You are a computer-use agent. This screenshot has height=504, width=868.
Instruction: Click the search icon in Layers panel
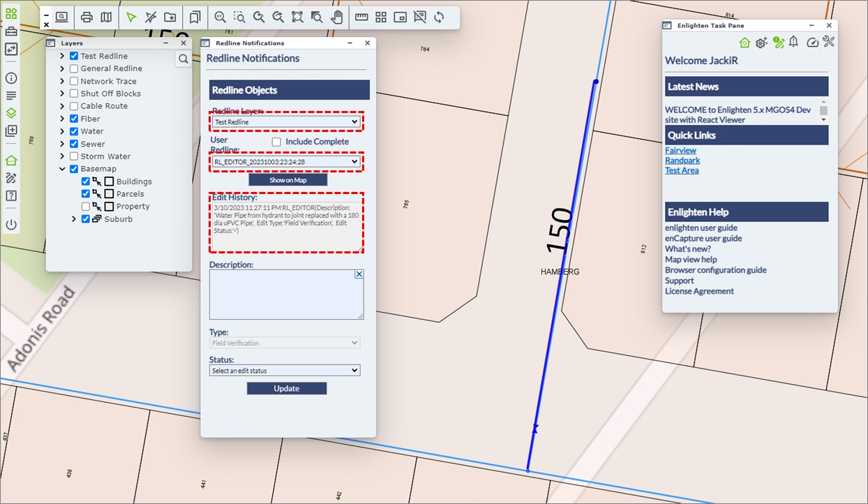coord(184,59)
